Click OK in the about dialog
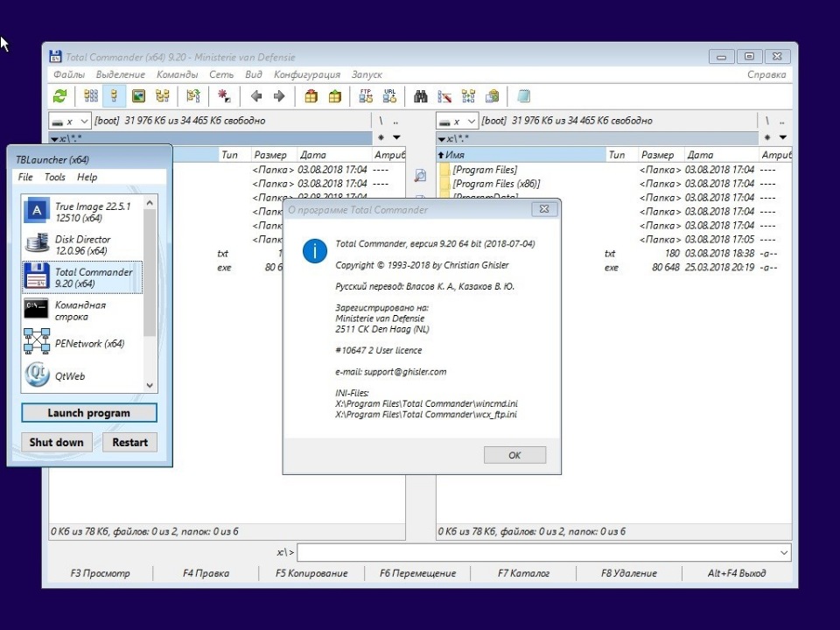 click(x=514, y=455)
